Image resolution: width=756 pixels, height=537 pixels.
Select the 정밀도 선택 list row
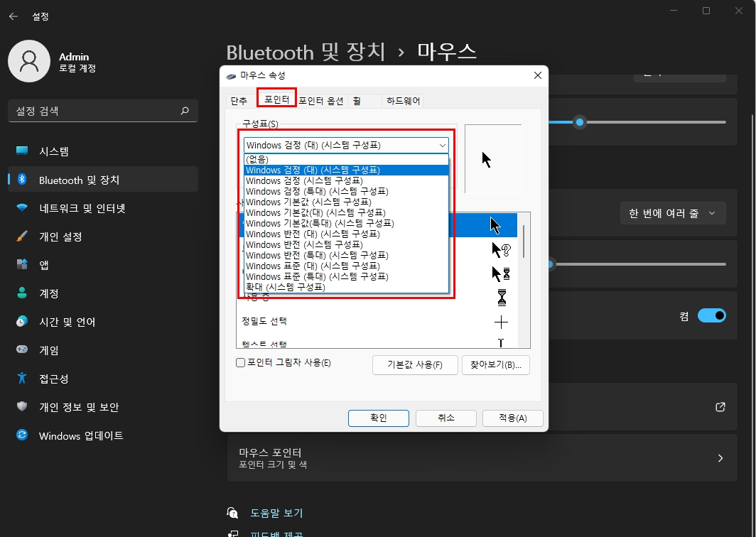[378, 322]
